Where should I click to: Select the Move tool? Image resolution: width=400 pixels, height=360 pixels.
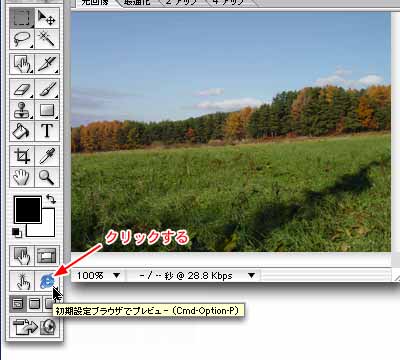(47, 18)
